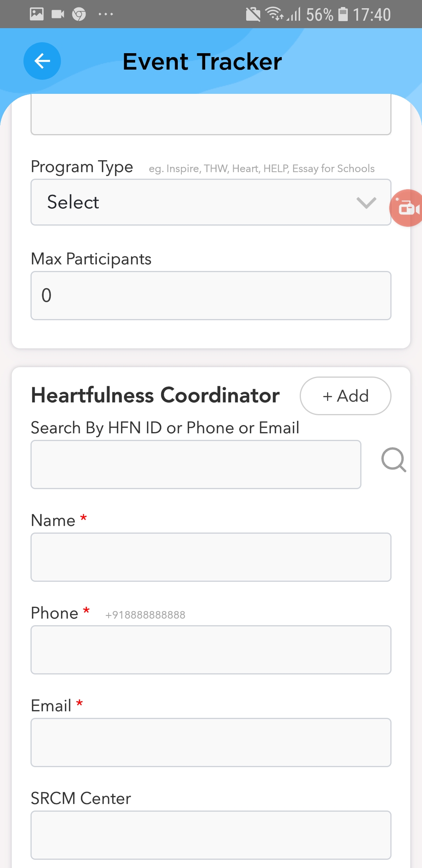Tap the Email input field
This screenshot has height=868, width=422.
(x=211, y=742)
